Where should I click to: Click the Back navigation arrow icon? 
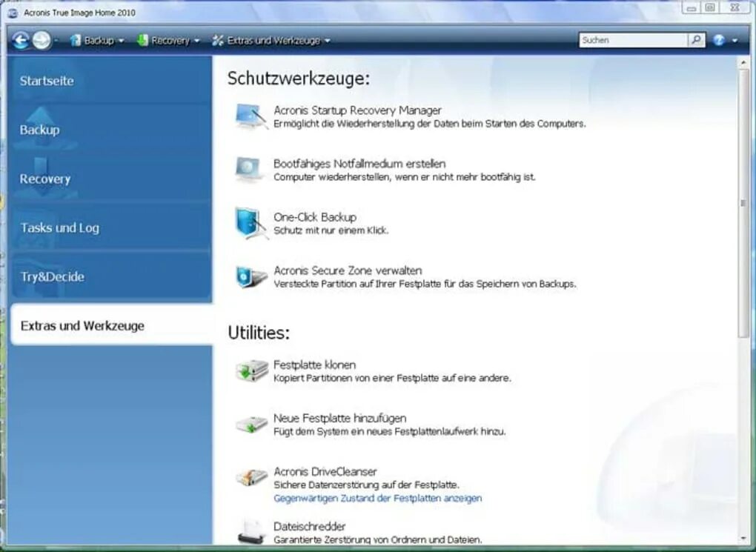coord(21,41)
